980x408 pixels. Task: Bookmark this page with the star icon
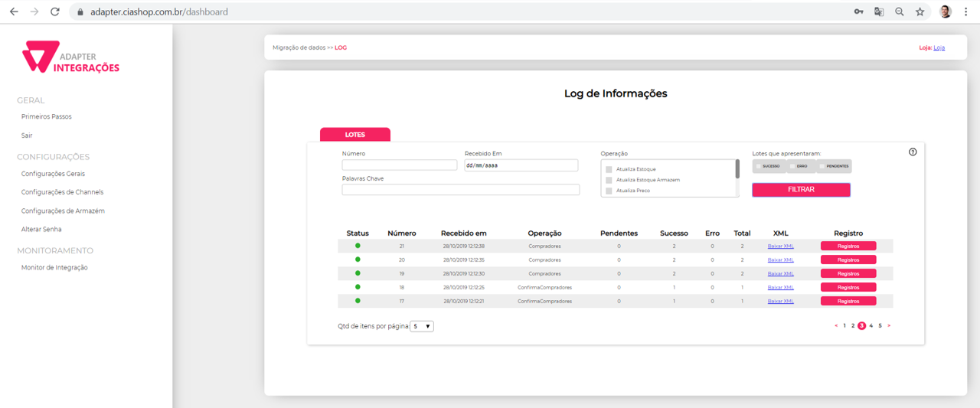coord(920,11)
